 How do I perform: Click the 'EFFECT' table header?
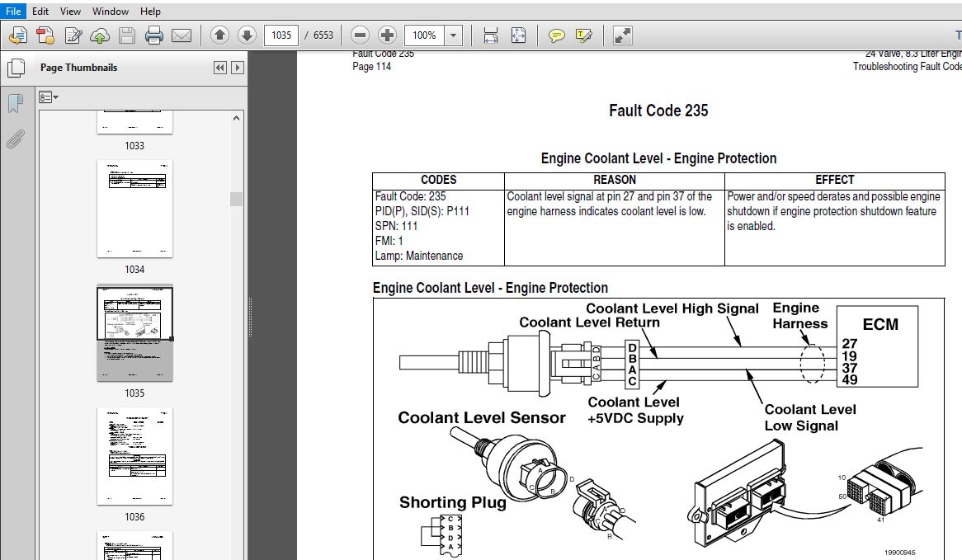(835, 180)
